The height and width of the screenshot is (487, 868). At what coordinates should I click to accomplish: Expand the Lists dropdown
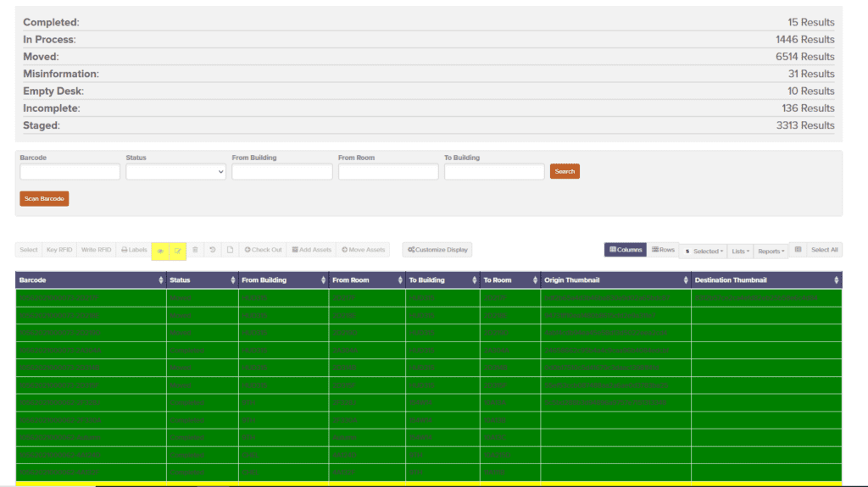pos(740,251)
